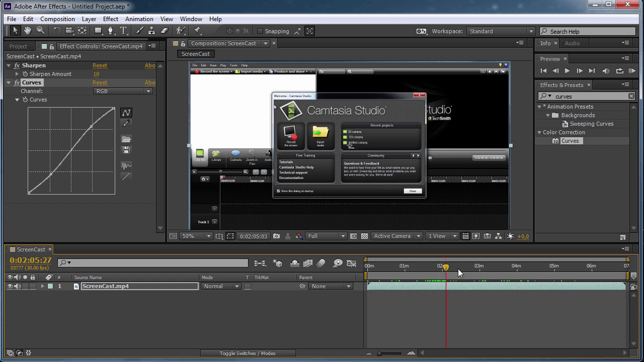
Task: Take a snapshot of the composition
Action: (x=276, y=236)
